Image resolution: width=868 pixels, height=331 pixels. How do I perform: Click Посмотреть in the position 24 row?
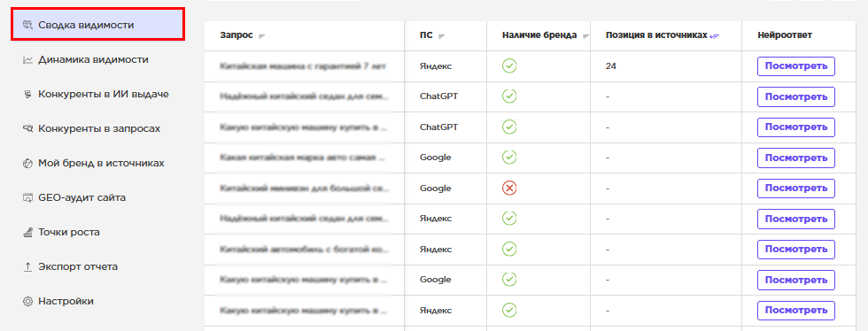(x=796, y=66)
